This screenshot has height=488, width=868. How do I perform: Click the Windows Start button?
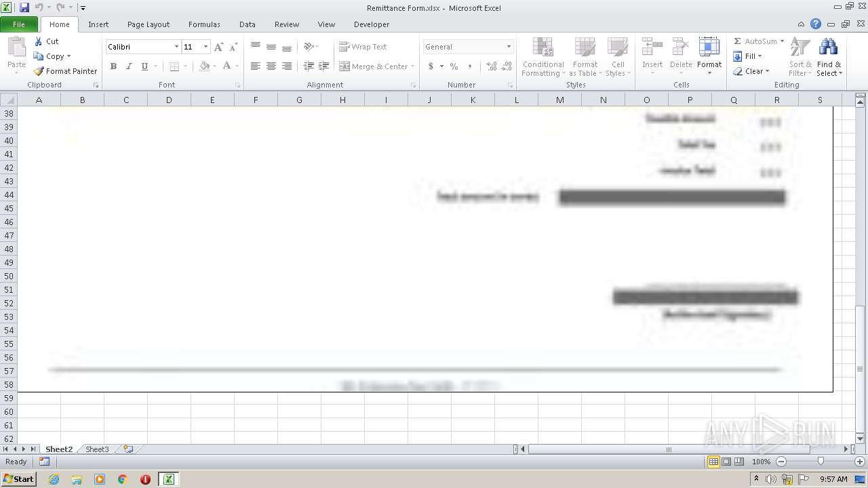[18, 479]
